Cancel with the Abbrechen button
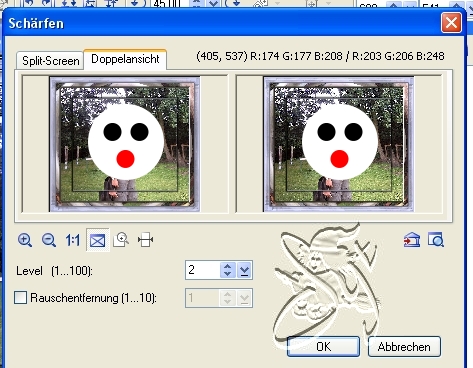Screen dimensions: 473x368 click(404, 347)
